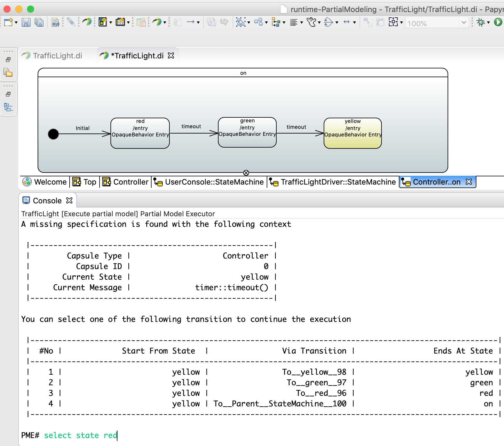Restore the lower left minimized view stack

pyautogui.click(x=8, y=94)
